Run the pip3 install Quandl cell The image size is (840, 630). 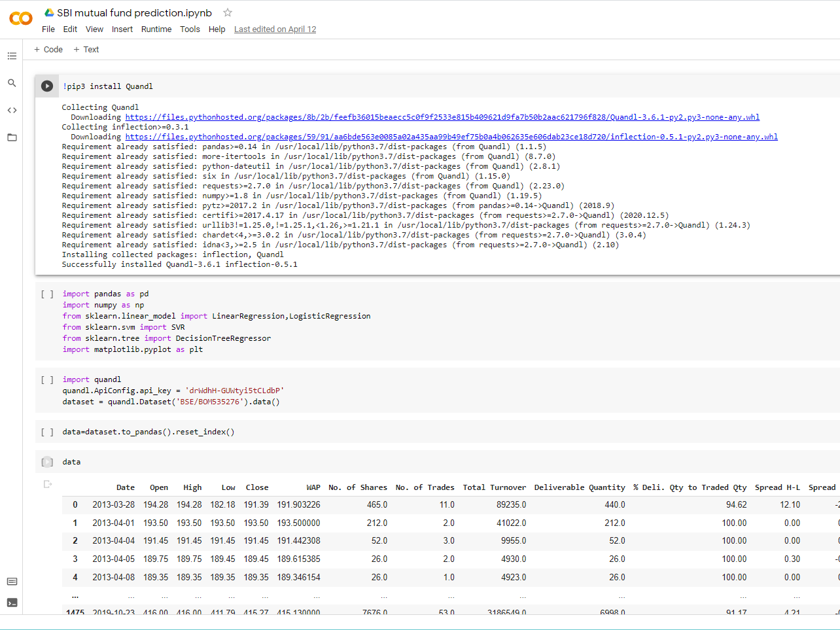(x=47, y=86)
